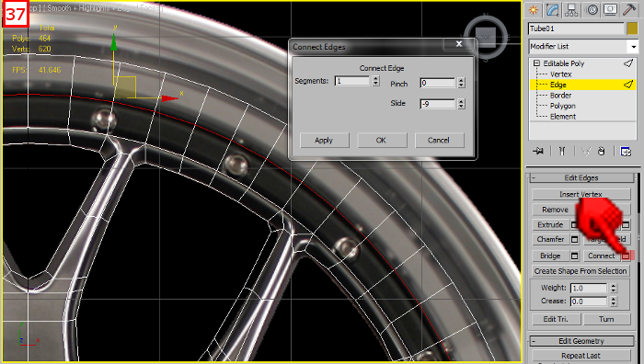This screenshot has height=364, width=644.
Task: Toggle the Pin Stack icon
Action: [x=537, y=152]
